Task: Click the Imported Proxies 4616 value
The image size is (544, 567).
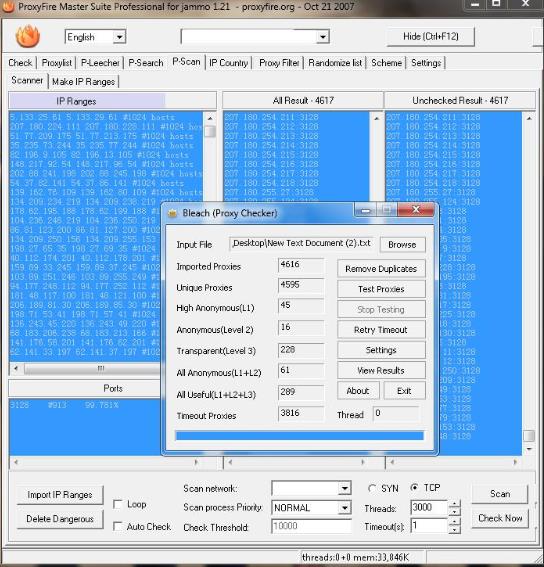Action: click(301, 265)
